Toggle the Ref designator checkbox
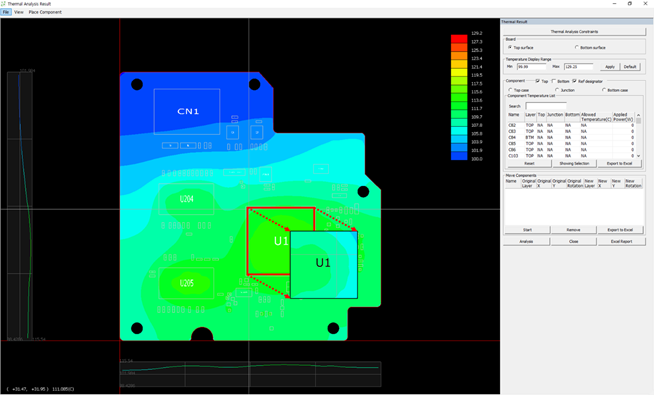The image size is (654, 395). click(x=574, y=81)
